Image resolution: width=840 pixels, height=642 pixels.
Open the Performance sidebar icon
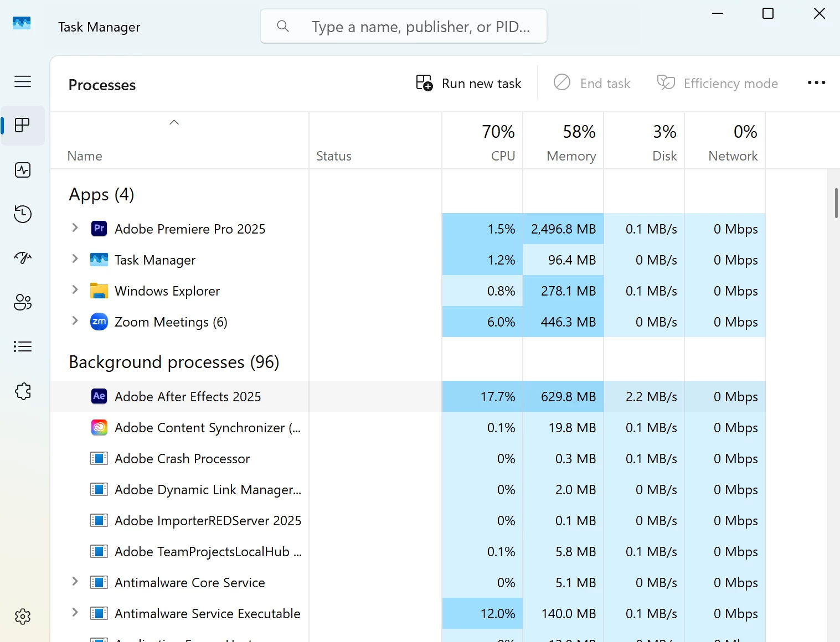point(23,170)
